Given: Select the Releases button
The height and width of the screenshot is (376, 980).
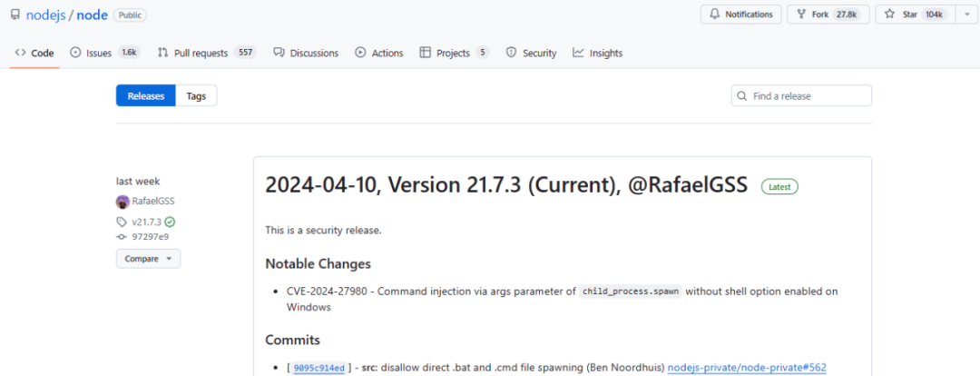Looking at the screenshot, I should (145, 95).
